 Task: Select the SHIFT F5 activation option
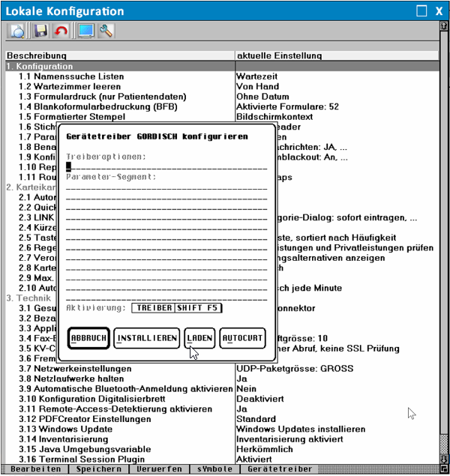[x=198, y=308]
